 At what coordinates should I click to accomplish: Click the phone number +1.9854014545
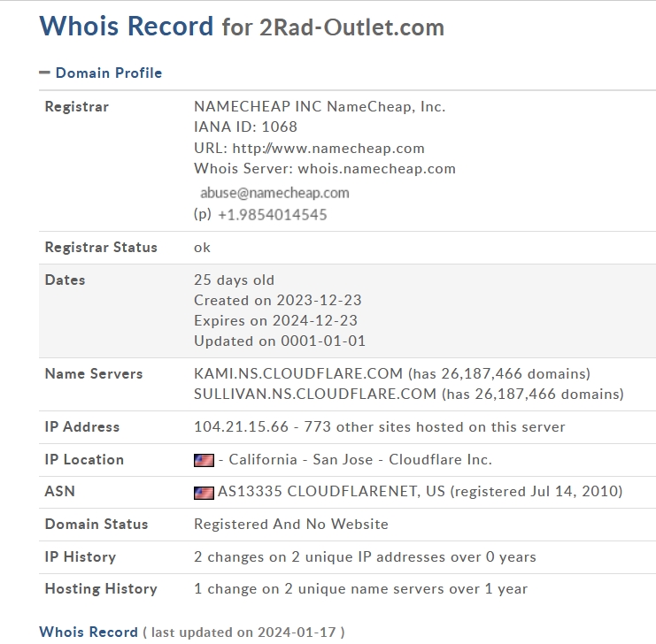[x=273, y=215]
